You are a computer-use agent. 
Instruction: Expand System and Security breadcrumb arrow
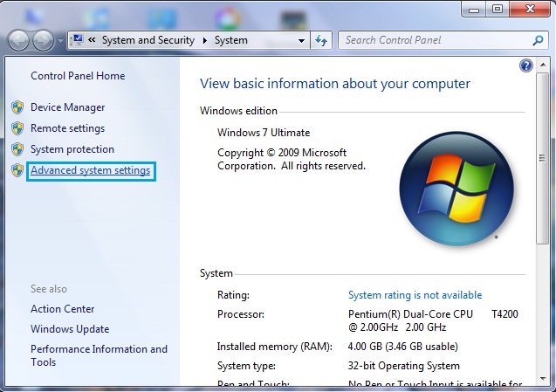click(204, 40)
